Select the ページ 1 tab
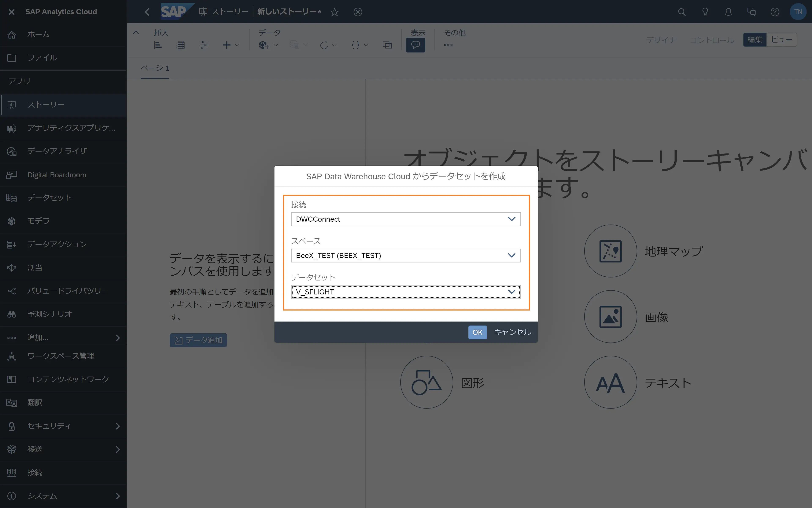Viewport: 812px width, 508px height. click(155, 68)
